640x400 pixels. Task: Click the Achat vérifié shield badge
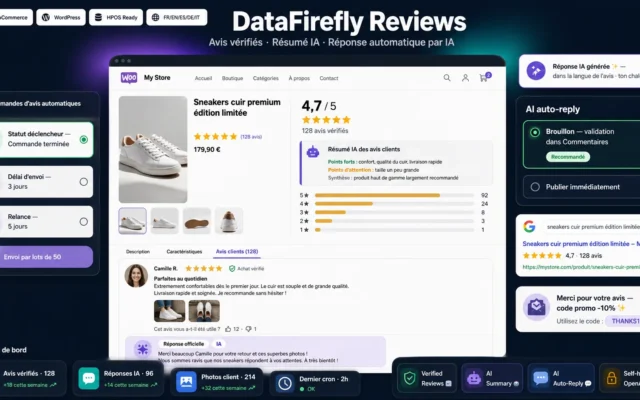pyautogui.click(x=247, y=269)
